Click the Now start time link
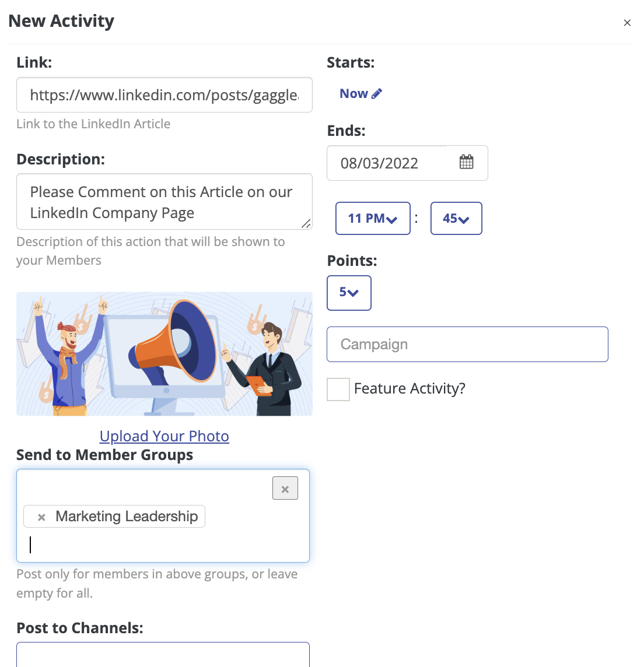Viewport: 644px width, 667px height. (353, 94)
